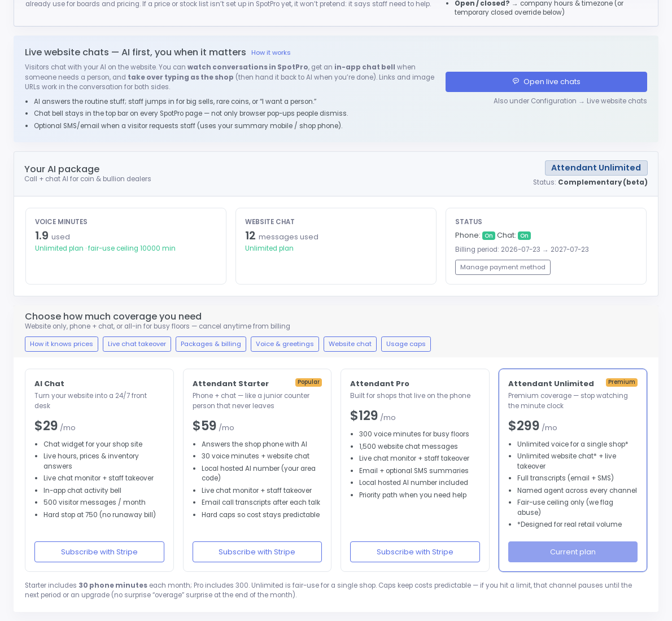Screen dimensions: 672x621
Task: Click 'Live website chats — AI first' heading
Action: [x=136, y=53]
